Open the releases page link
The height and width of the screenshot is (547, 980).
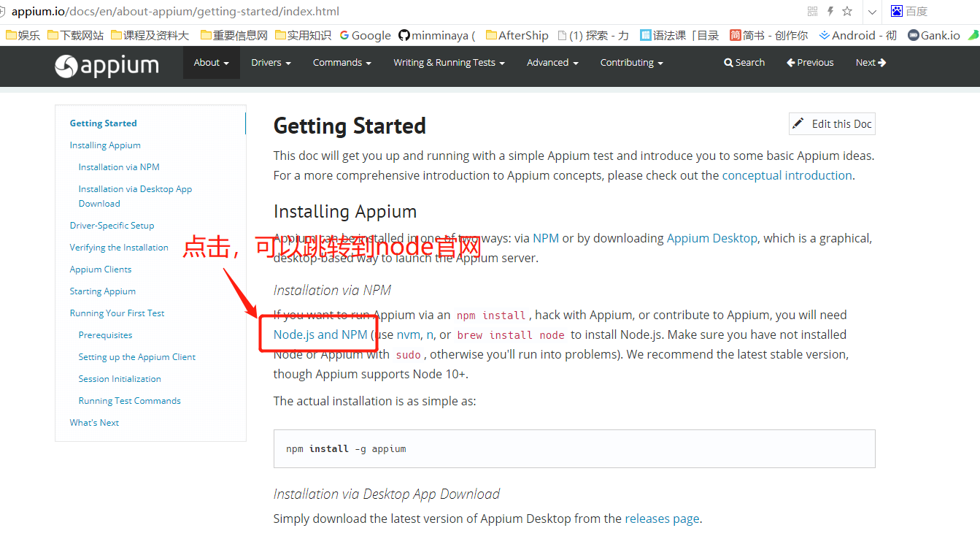(x=662, y=519)
